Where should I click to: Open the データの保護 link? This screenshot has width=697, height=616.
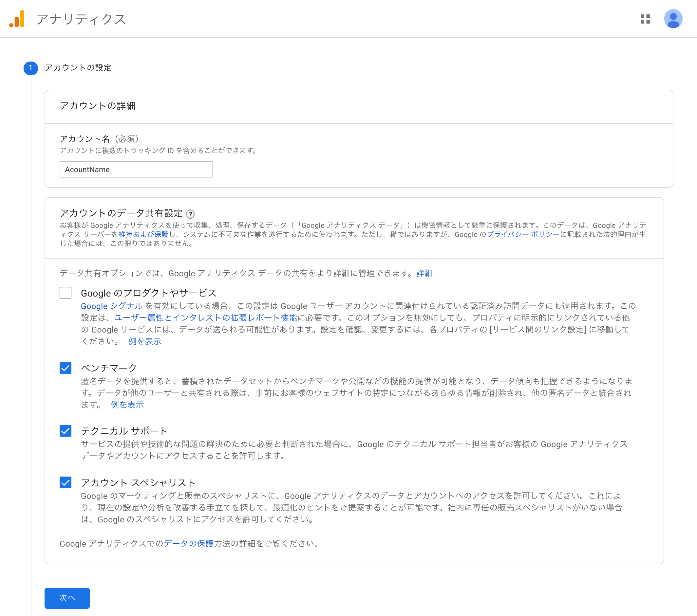189,543
